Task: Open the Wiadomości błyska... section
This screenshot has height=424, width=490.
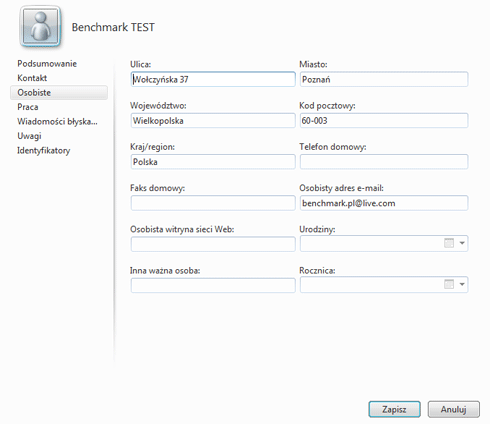Action: tap(57, 121)
